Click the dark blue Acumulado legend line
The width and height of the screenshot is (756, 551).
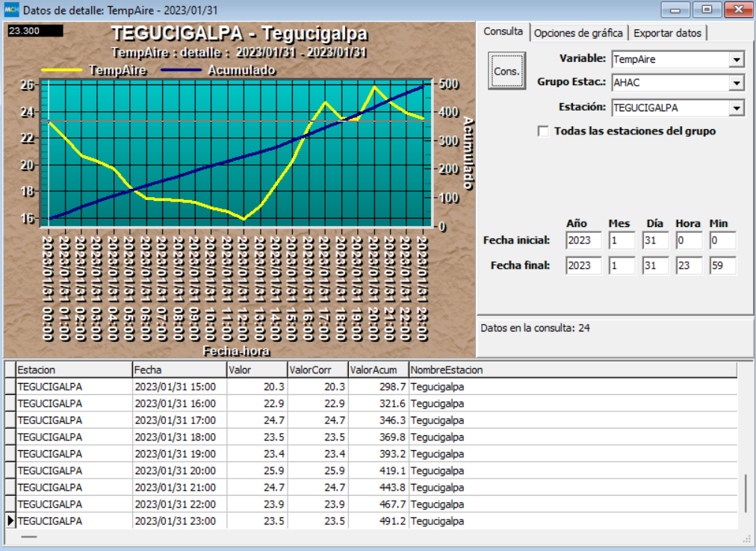pos(181,70)
